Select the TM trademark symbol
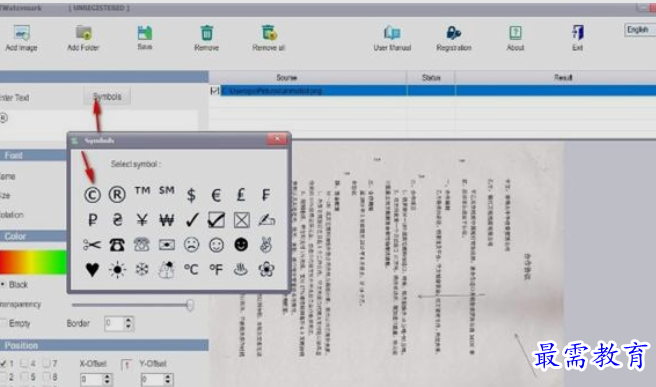 click(x=142, y=191)
